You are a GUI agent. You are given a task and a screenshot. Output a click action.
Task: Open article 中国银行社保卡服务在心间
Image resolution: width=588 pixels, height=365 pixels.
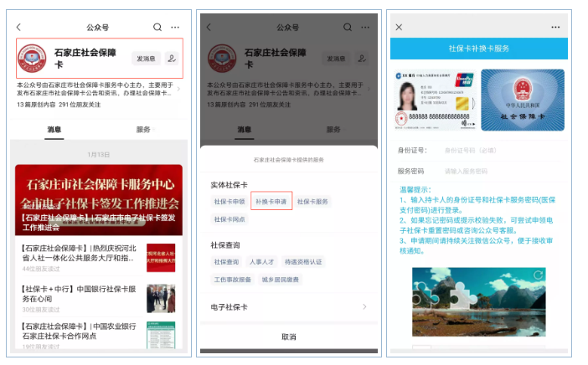[x=80, y=294]
